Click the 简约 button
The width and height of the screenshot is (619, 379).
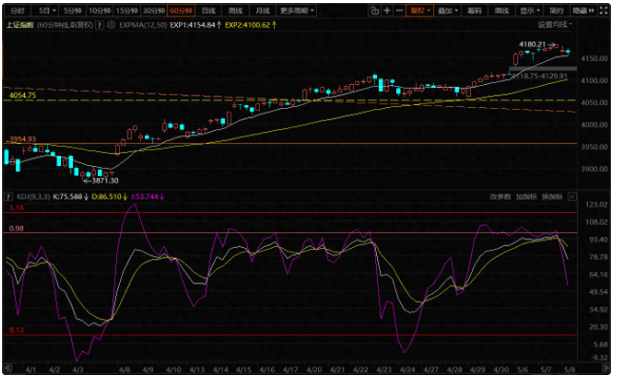coord(556,11)
